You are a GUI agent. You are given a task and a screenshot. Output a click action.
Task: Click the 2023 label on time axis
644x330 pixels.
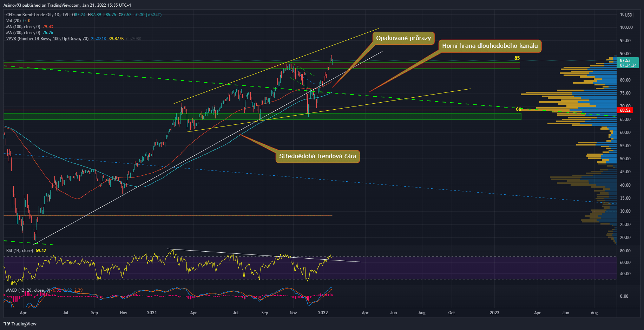coord(494,313)
